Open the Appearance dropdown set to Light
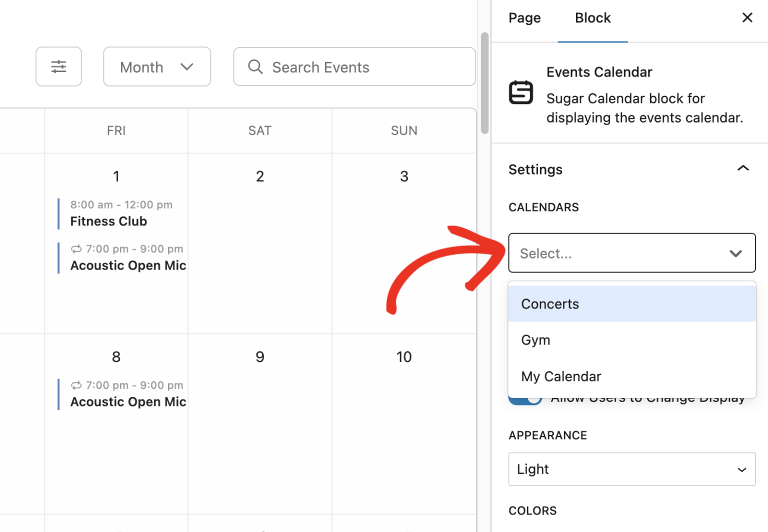The width and height of the screenshot is (768, 532). pos(631,469)
